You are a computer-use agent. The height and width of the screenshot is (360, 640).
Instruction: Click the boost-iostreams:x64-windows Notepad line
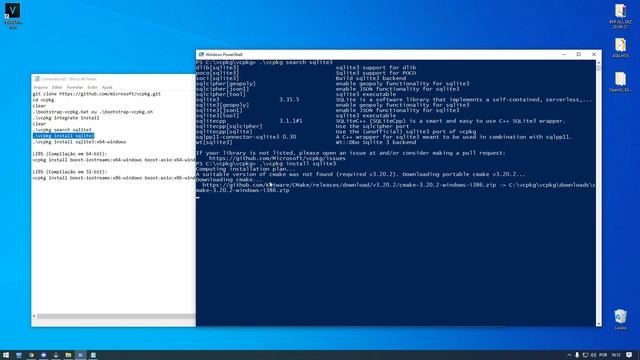(x=114, y=160)
